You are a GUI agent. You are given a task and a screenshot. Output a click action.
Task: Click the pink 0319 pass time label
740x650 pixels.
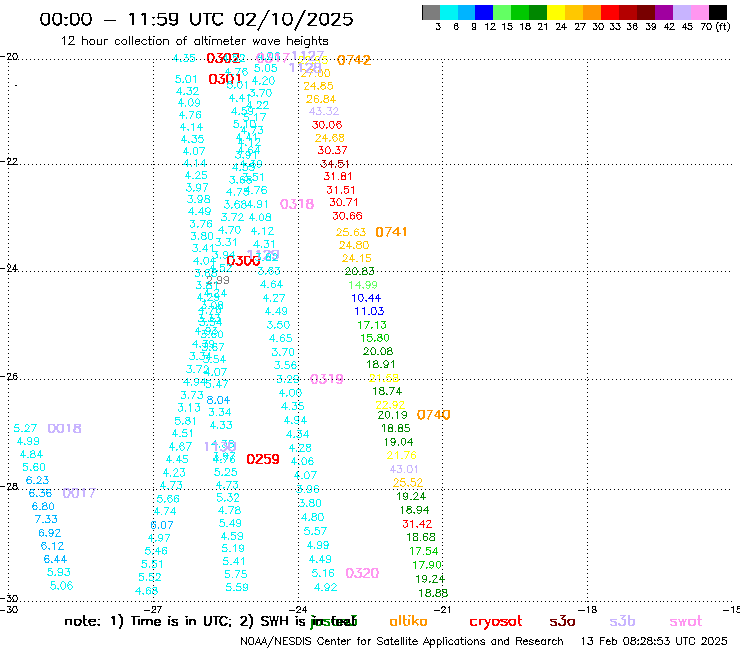tap(327, 379)
